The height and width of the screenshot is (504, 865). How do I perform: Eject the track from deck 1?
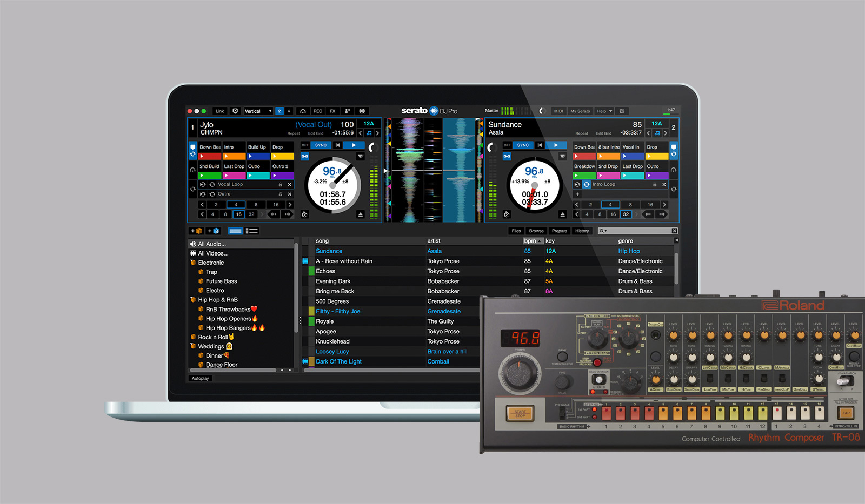[361, 214]
